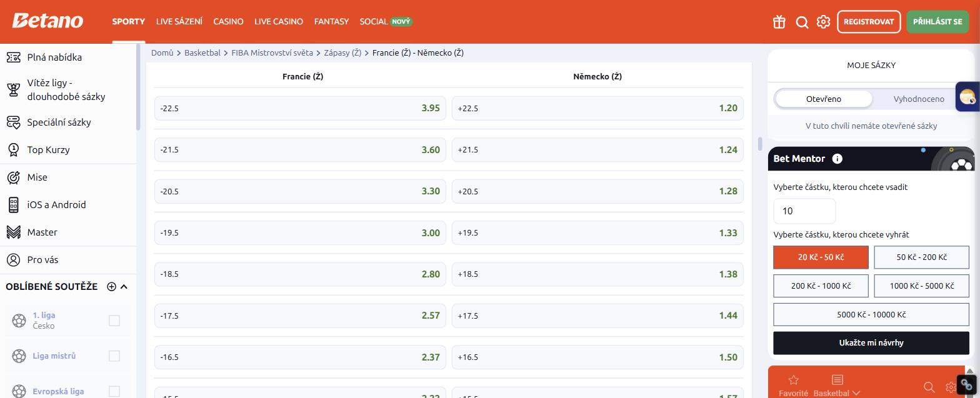Select Francie -22.5 odds 3.95
The width and height of the screenshot is (980, 398).
[300, 108]
